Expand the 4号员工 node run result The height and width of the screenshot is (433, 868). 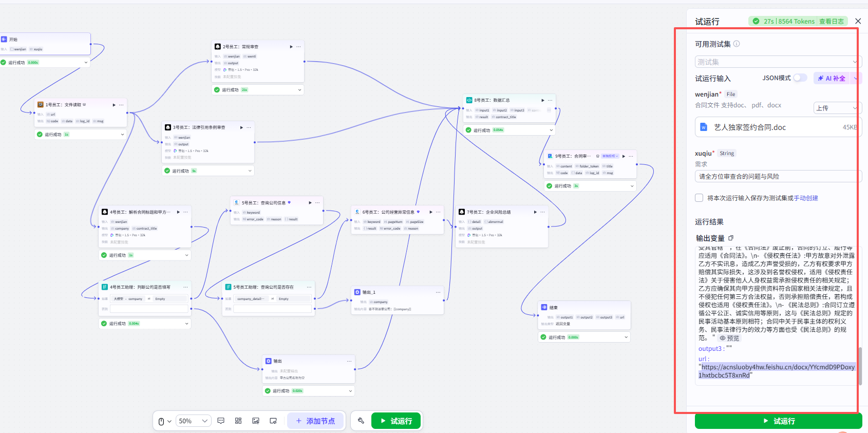pyautogui.click(x=186, y=255)
